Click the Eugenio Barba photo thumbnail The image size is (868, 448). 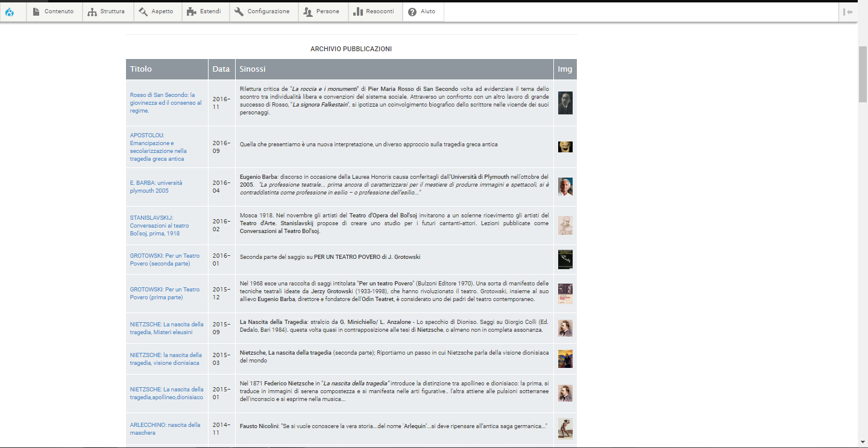click(x=565, y=187)
